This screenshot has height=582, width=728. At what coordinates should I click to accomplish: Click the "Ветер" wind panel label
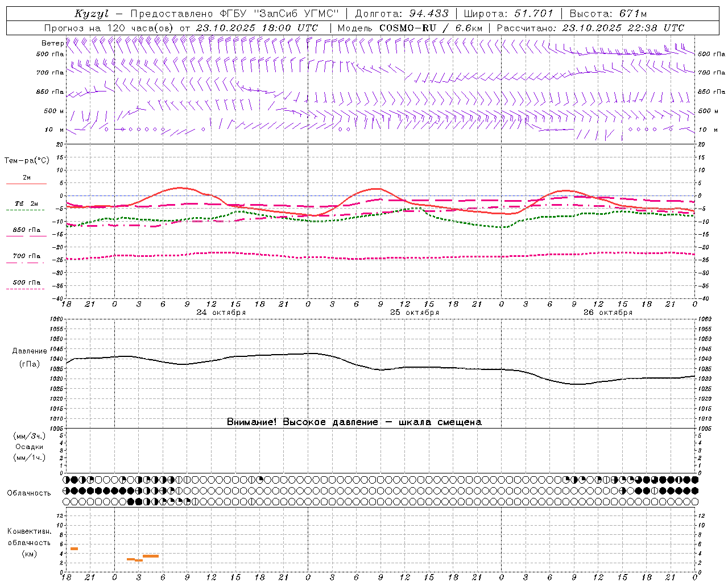[x=52, y=43]
